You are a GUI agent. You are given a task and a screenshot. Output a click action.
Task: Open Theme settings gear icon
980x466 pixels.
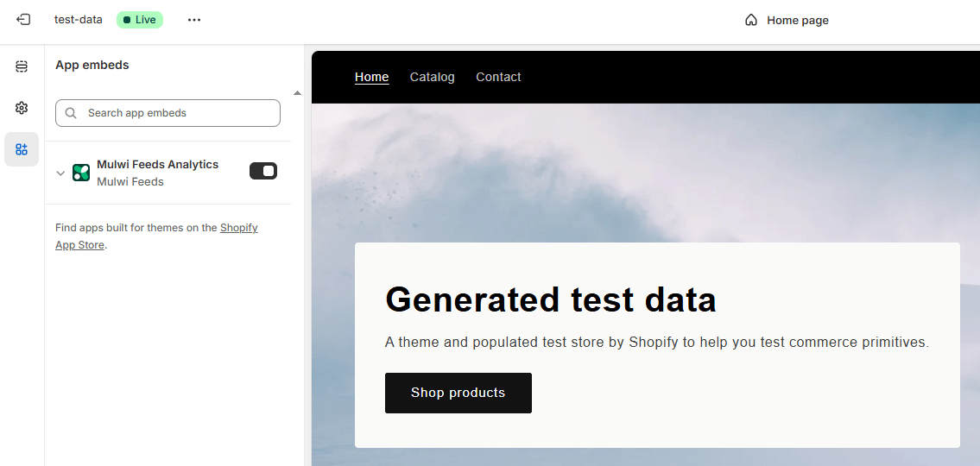(22, 108)
